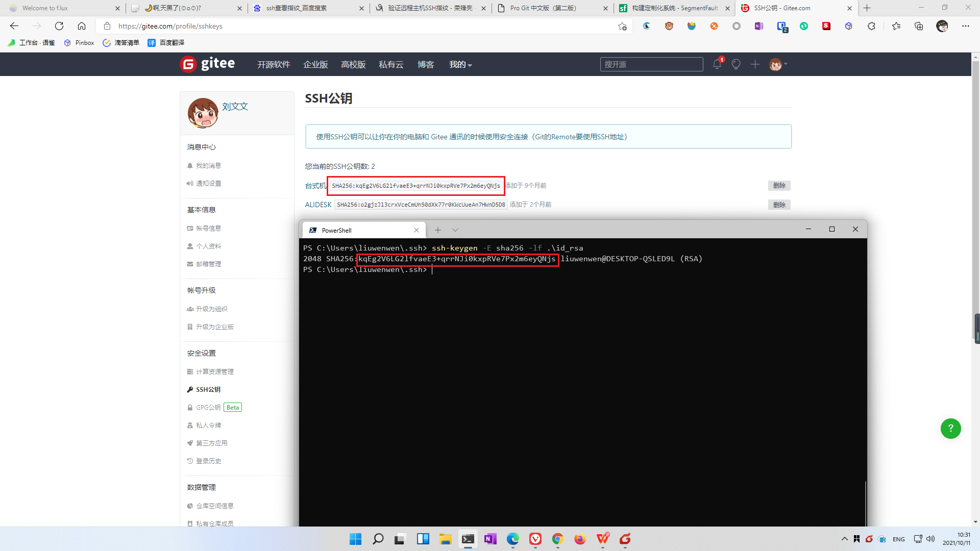Viewport: 980px width, 551px height.
Task: Click the browser refresh icon
Action: (x=59, y=26)
